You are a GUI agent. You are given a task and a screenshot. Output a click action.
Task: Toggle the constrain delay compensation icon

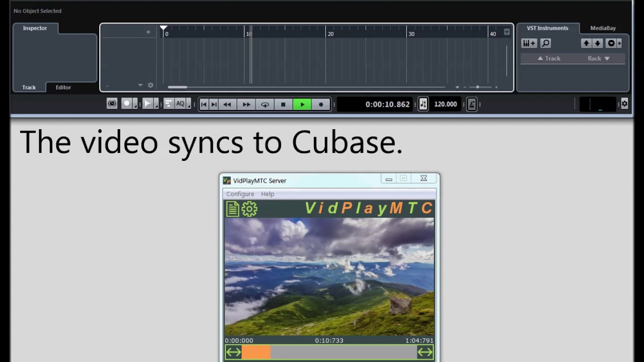112,104
